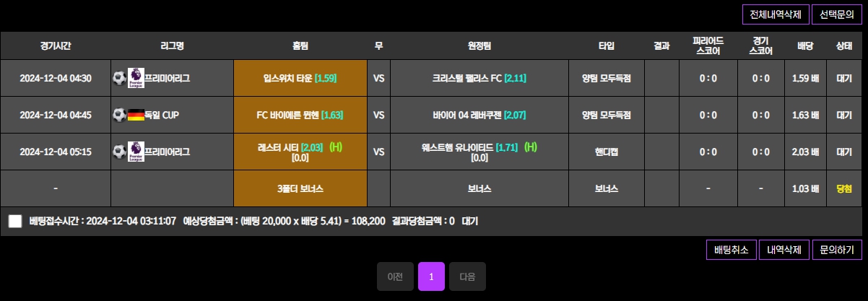Click the Premier League logo in first row
This screenshot has height=301, width=868.
pos(136,78)
